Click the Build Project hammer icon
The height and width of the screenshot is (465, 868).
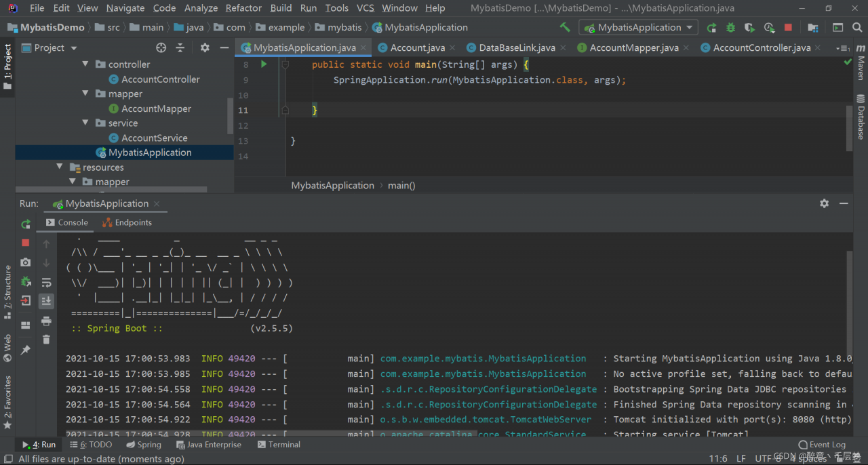(x=565, y=28)
